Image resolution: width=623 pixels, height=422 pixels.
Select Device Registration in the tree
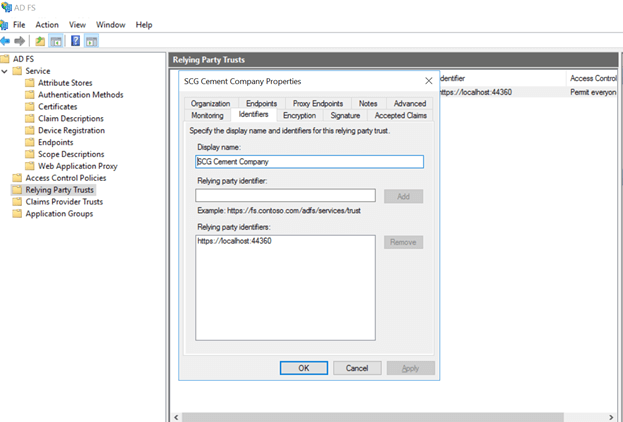click(72, 131)
